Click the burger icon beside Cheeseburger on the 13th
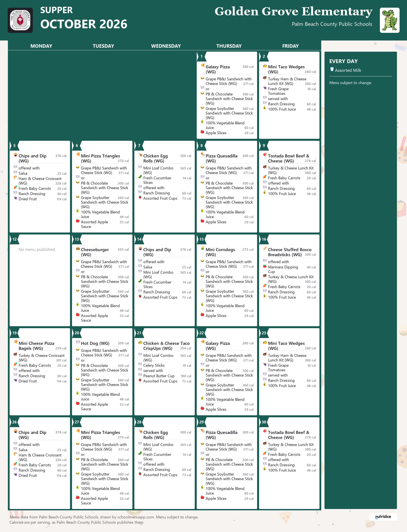The width and height of the screenshot is (407, 532). pos(78,248)
